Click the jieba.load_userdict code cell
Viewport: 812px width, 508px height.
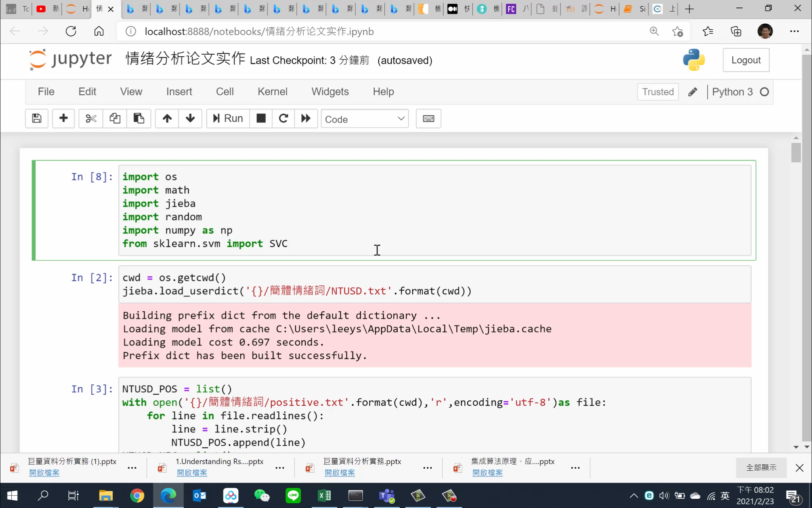(x=435, y=285)
